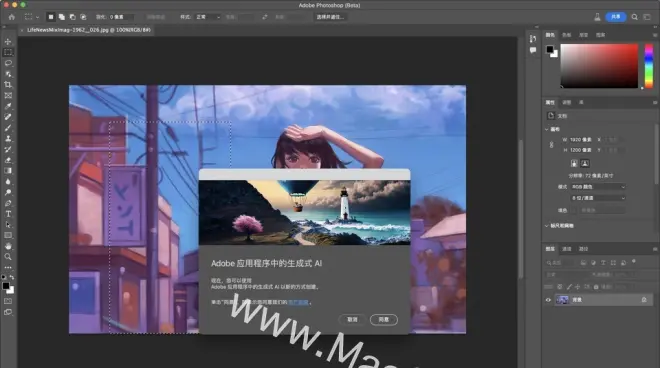Open the Comments panel icon
The height and width of the screenshot is (368, 660).
533,50
